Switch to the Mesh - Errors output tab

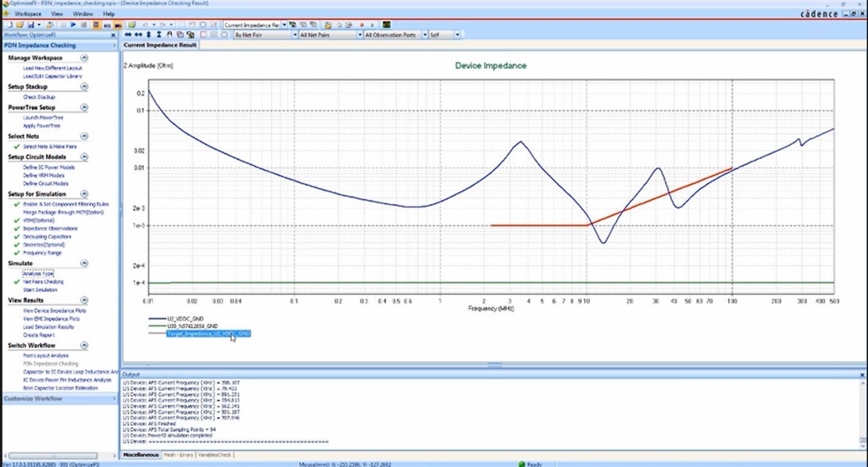click(180, 454)
